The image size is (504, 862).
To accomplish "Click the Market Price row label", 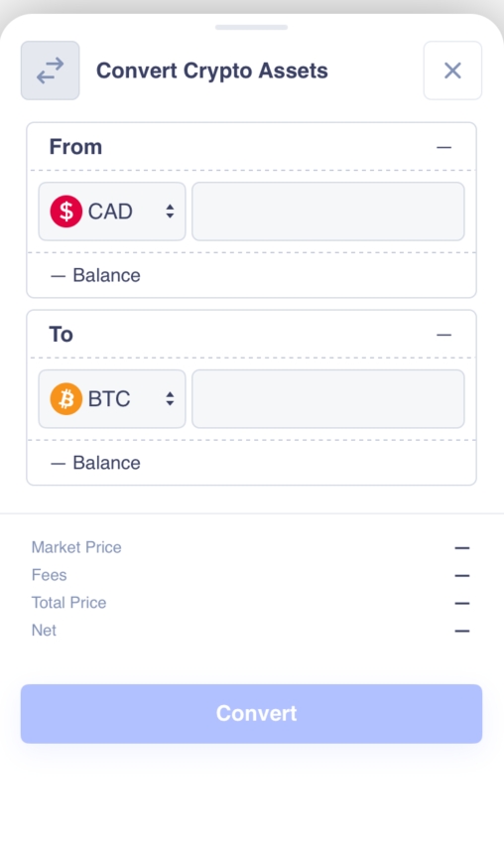I will [x=76, y=547].
